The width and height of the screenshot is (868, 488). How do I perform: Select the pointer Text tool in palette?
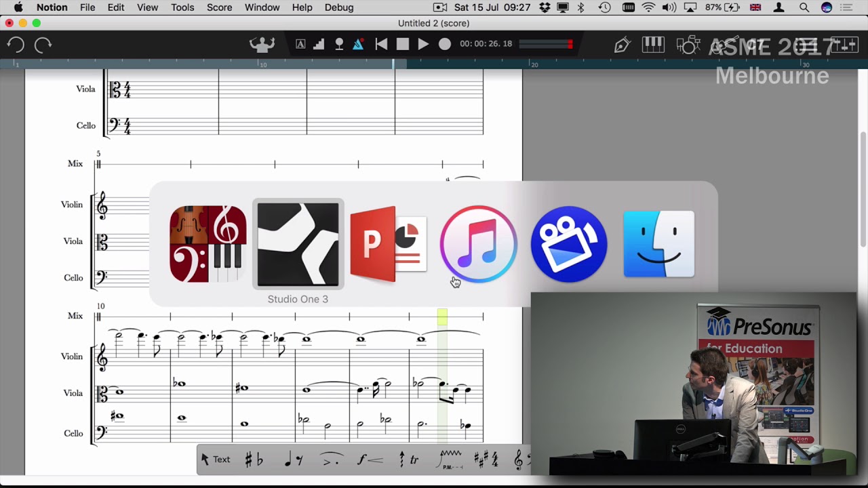click(x=216, y=460)
